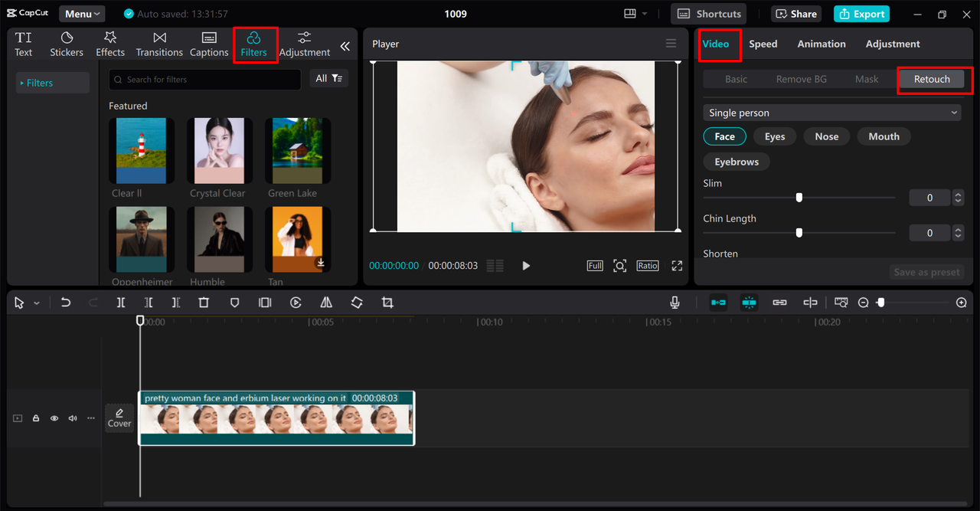Viewport: 980px width, 511px height.
Task: Open the Mask sub-tab
Action: pyautogui.click(x=867, y=79)
